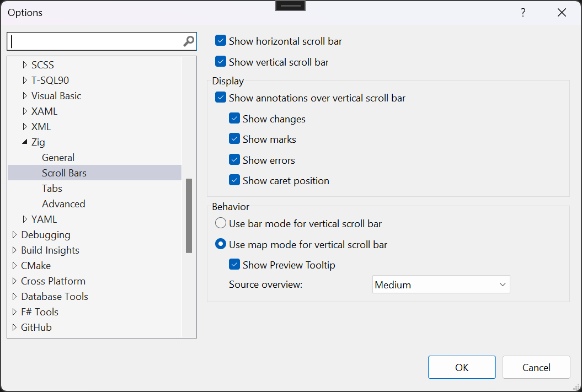Screen dimensions: 582x392
Task: Turn off Show errors
Action: pos(234,160)
